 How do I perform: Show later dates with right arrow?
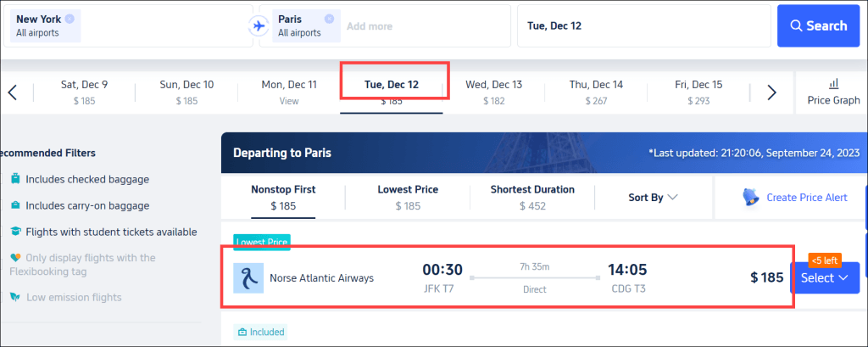point(771,92)
